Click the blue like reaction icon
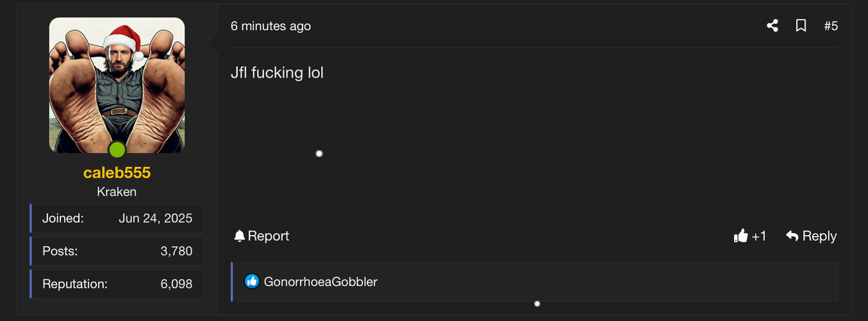Image resolution: width=868 pixels, height=321 pixels. [x=251, y=281]
